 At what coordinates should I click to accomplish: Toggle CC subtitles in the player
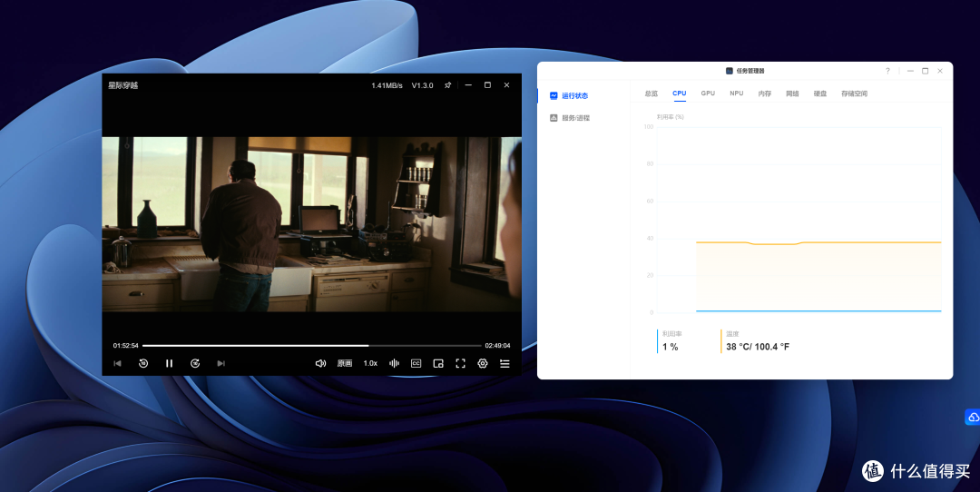[x=416, y=363]
